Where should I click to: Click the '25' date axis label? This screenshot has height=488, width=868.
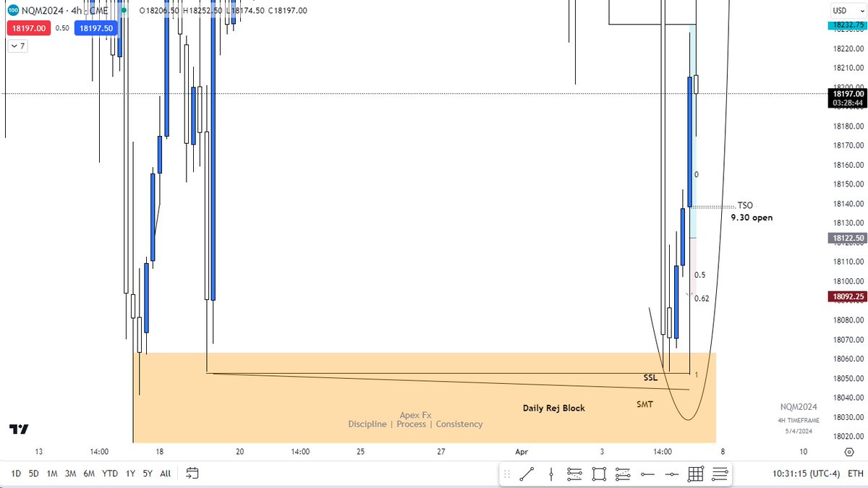360,452
